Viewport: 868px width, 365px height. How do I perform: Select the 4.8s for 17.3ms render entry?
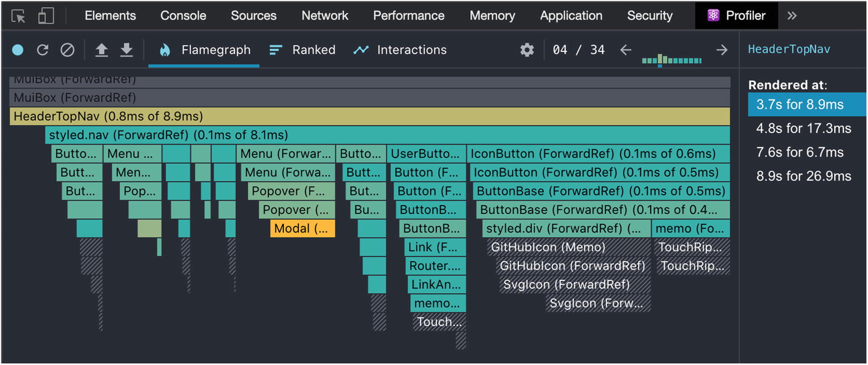pyautogui.click(x=804, y=128)
